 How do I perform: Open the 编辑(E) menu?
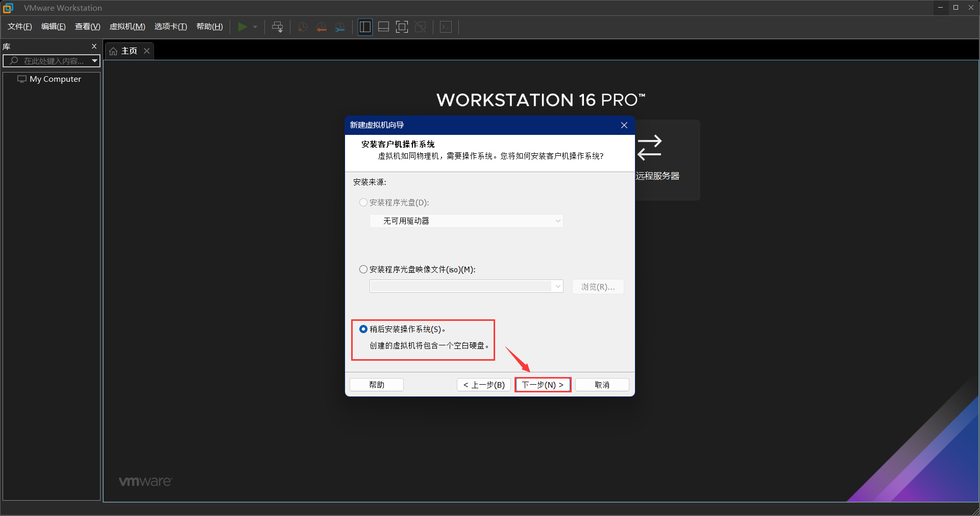pos(54,27)
